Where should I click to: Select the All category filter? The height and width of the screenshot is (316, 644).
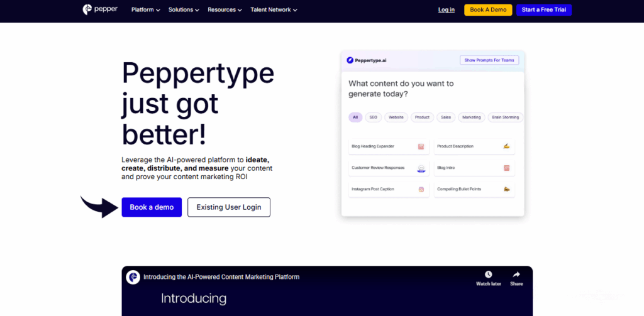355,117
